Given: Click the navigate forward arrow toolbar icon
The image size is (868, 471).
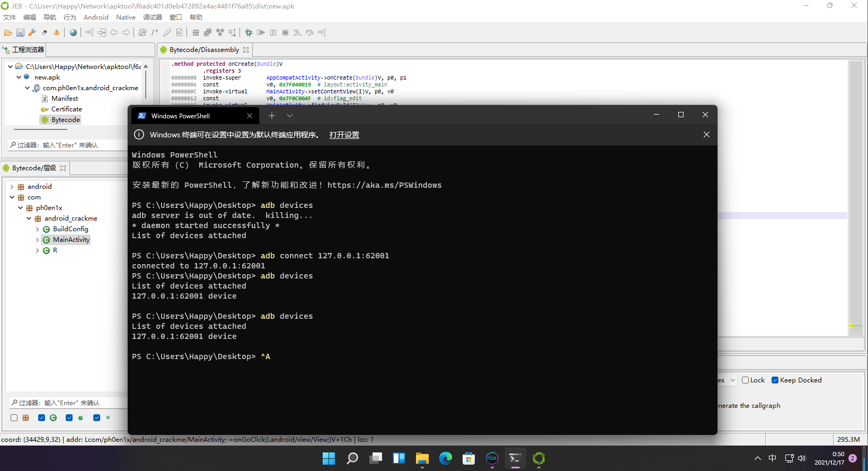Looking at the screenshot, I should [x=126, y=33].
